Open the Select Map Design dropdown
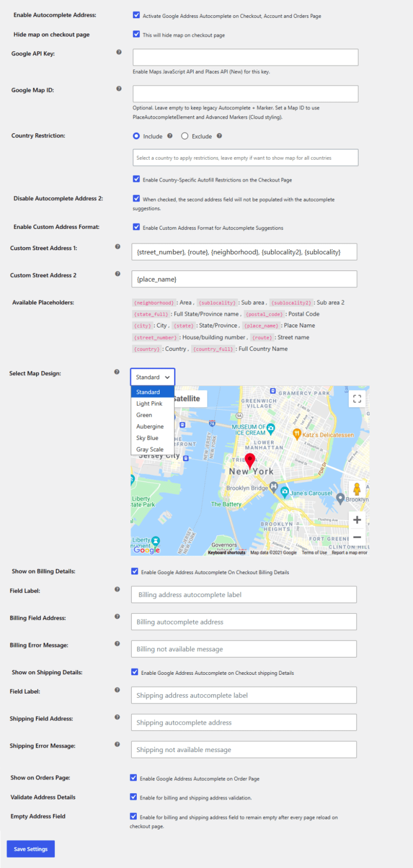 (152, 377)
